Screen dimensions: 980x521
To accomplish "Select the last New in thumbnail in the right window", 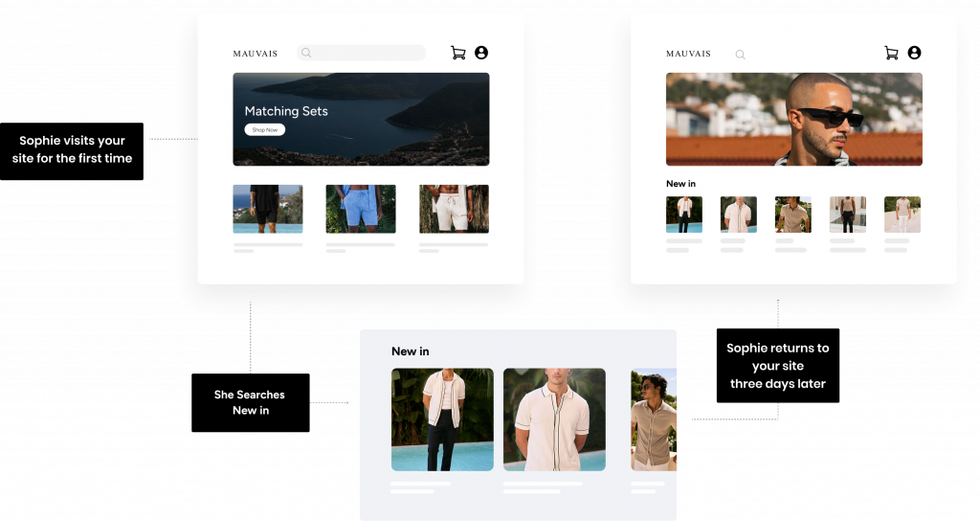I will pos(902,215).
